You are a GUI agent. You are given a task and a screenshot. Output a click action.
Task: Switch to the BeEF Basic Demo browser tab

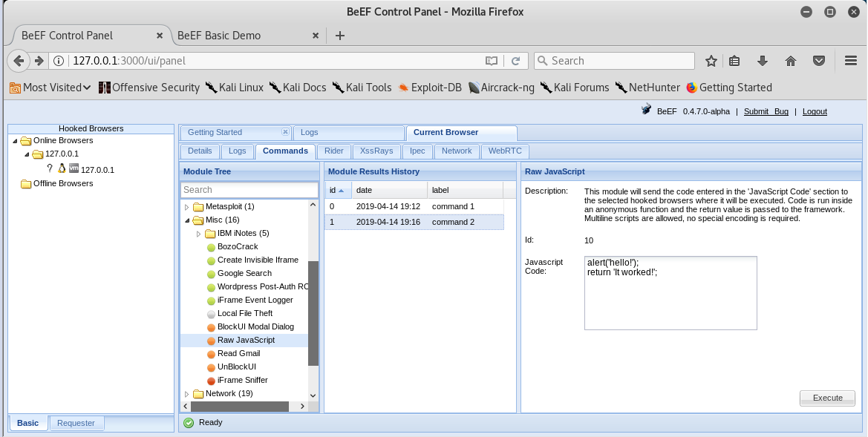tap(219, 36)
